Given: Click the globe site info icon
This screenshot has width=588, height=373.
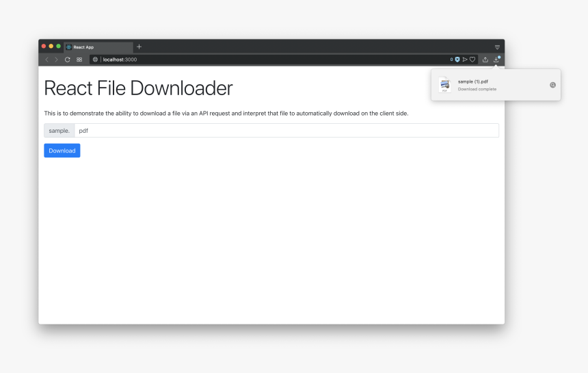Looking at the screenshot, I should tap(95, 60).
